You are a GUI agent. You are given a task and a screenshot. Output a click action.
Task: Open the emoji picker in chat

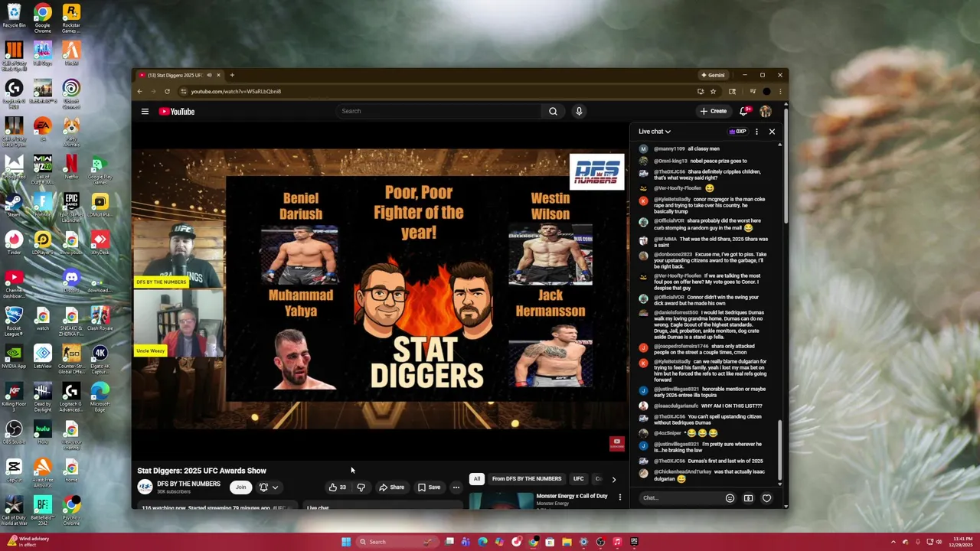[730, 498]
